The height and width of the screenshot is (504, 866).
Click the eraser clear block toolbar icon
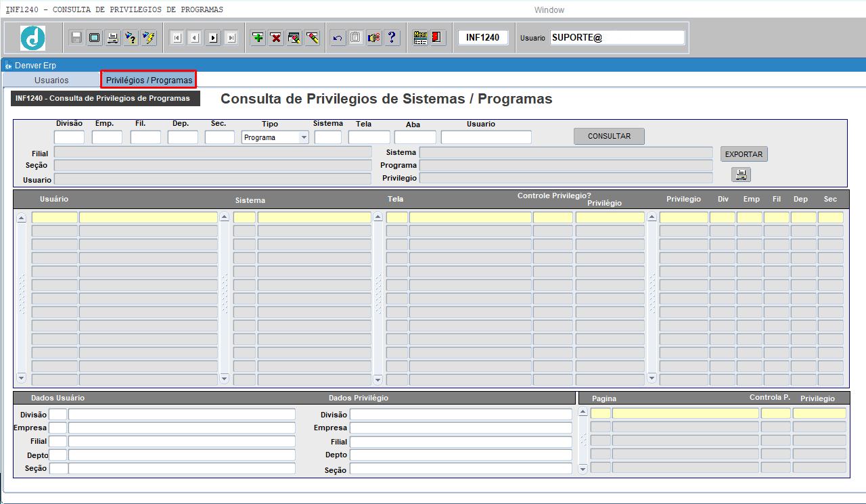coord(313,38)
